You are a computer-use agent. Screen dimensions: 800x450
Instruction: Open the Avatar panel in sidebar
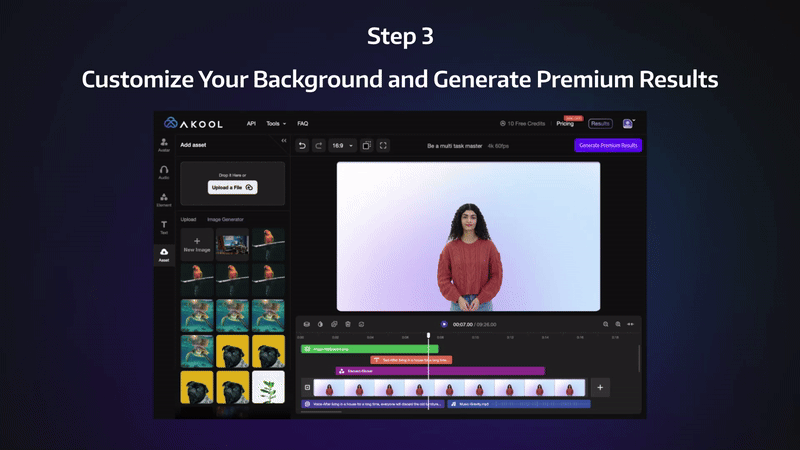tap(164, 145)
